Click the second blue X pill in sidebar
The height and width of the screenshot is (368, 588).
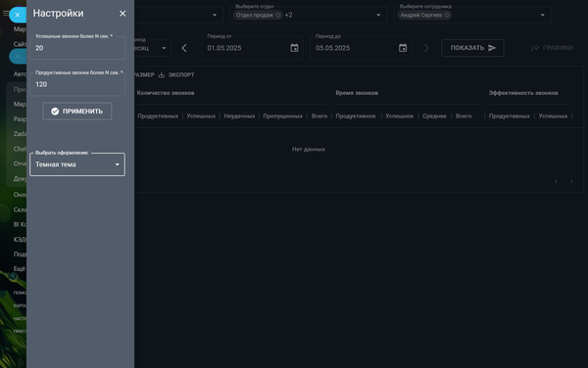[x=18, y=56]
